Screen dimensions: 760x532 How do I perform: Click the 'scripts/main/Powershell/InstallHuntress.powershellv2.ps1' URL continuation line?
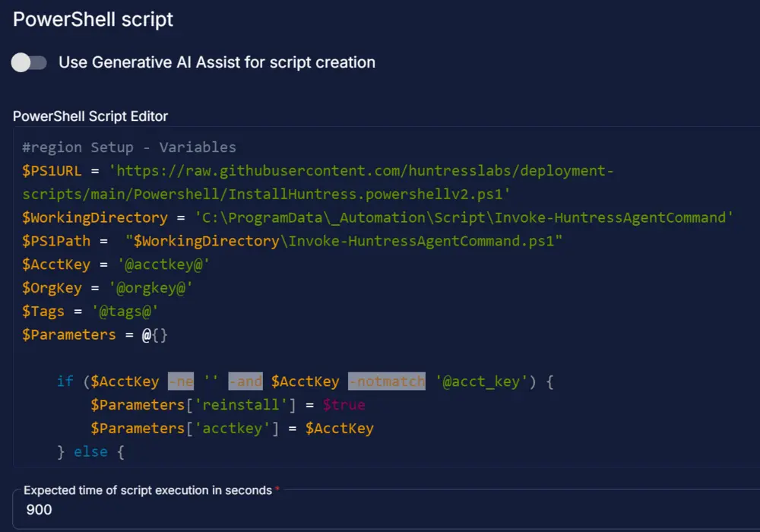point(266,195)
